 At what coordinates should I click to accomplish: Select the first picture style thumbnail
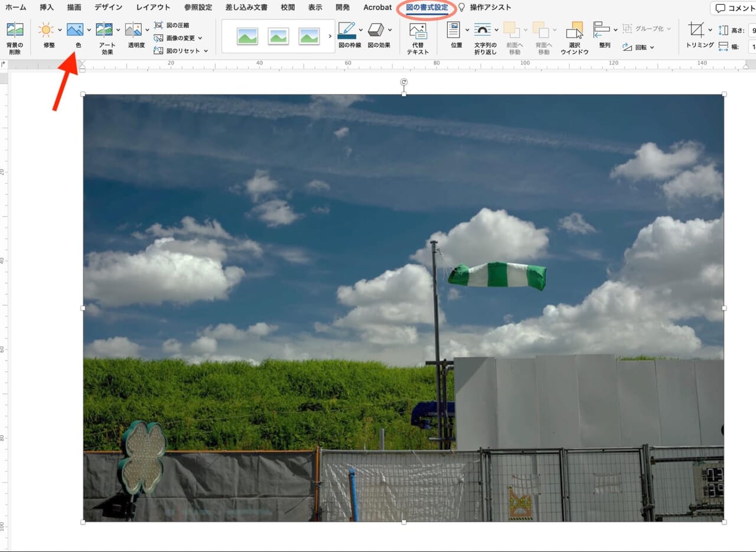click(x=247, y=37)
